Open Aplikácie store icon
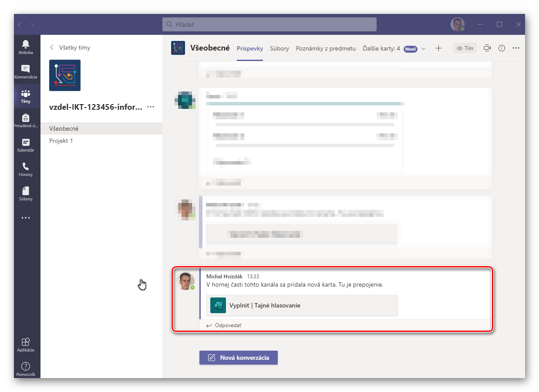Viewport: 539px width, 392px height. pos(26,344)
